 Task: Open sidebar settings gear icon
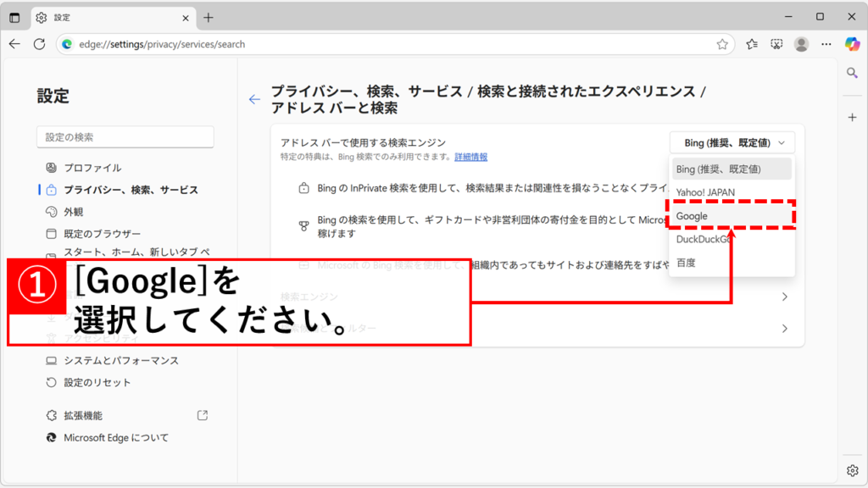pos(852,471)
